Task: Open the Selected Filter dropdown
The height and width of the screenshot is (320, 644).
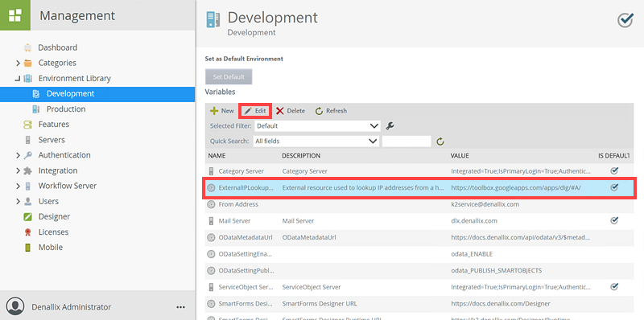Action: point(317,126)
